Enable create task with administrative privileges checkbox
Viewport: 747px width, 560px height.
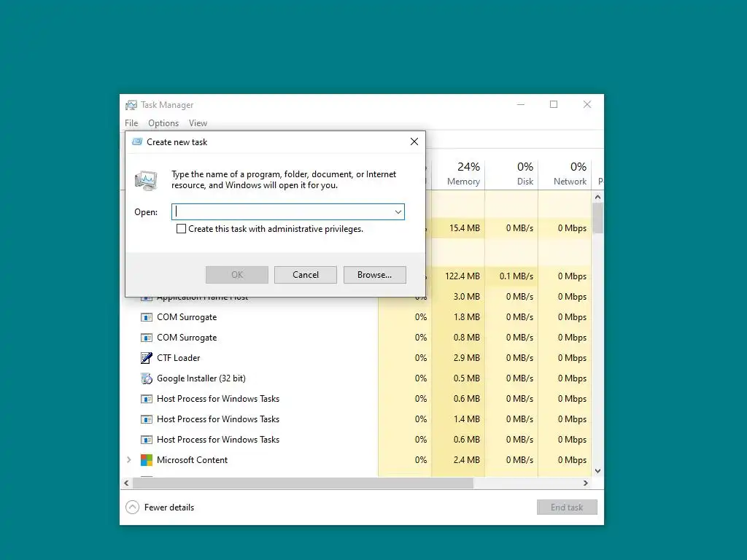181,228
